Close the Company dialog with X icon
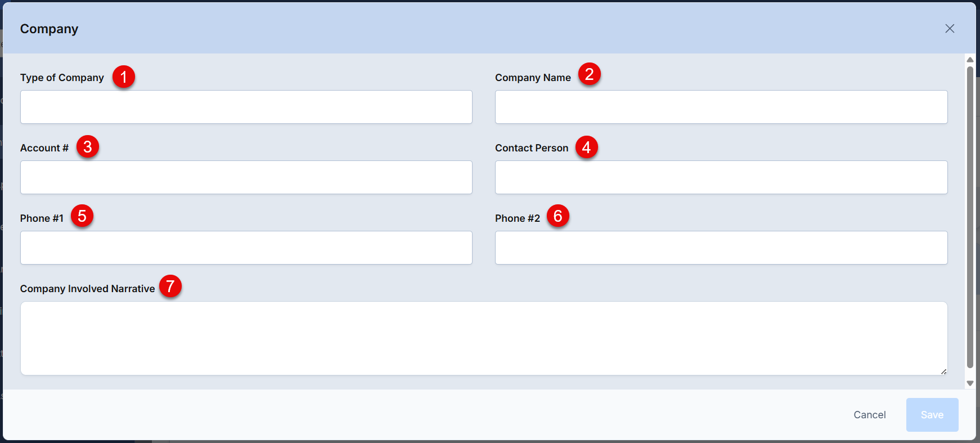Viewport: 980px width, 443px height. click(950, 29)
